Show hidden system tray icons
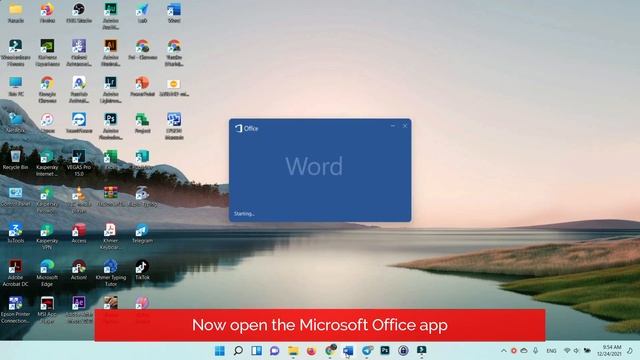640x360 pixels. pos(504,351)
